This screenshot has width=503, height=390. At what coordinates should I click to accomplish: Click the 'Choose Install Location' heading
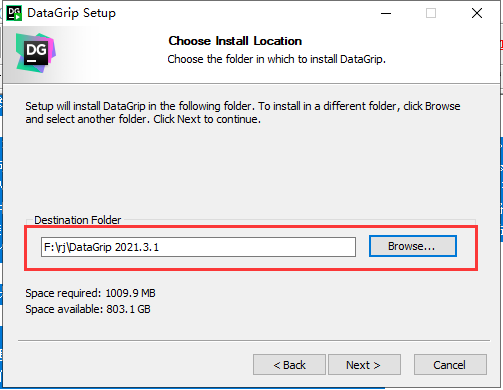(x=235, y=41)
